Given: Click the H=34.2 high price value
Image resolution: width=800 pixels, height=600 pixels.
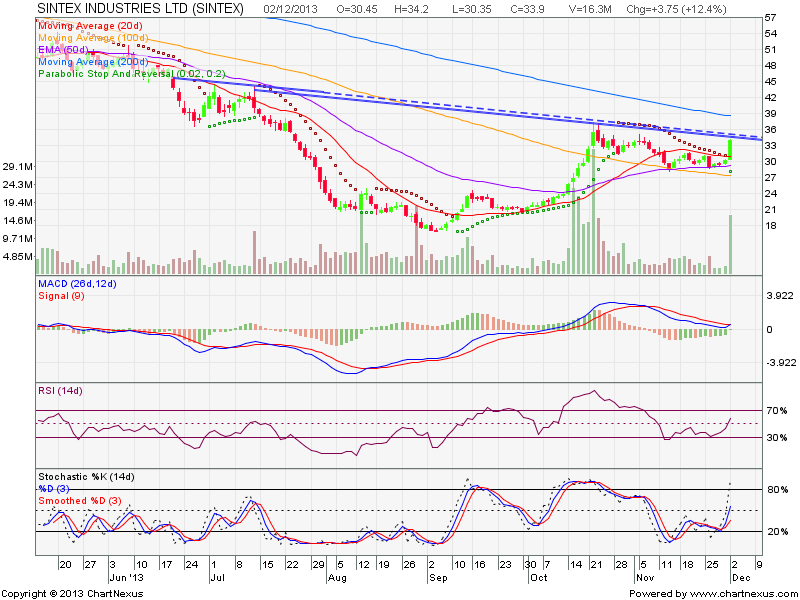Looking at the screenshot, I should click(411, 9).
